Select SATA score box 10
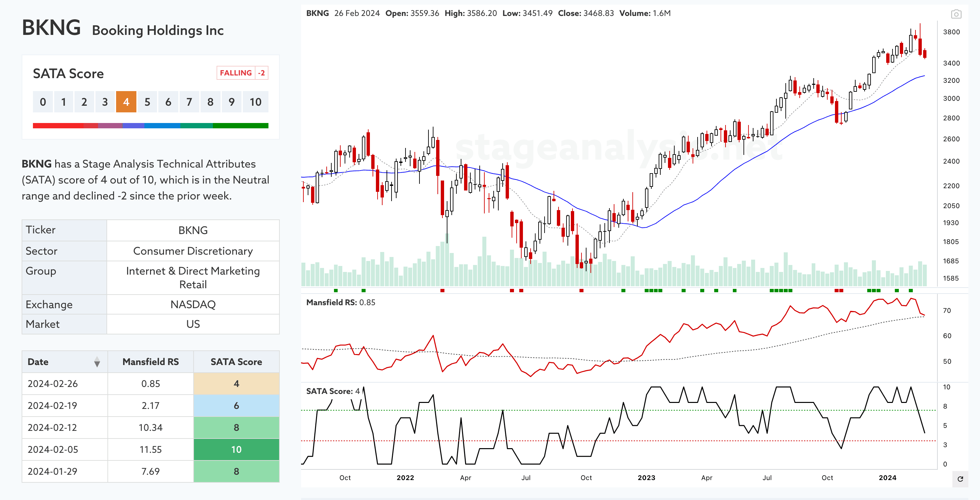 (255, 102)
